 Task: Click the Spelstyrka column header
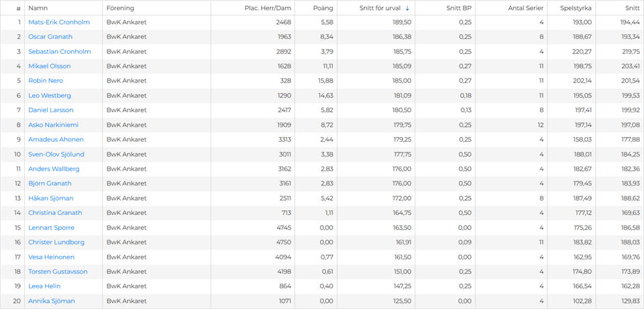point(570,8)
